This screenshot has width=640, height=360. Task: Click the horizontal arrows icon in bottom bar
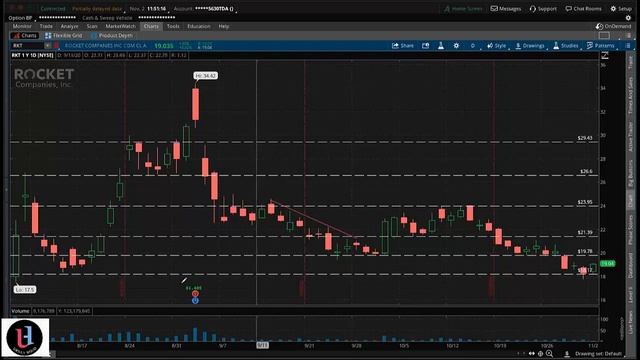click(531, 353)
